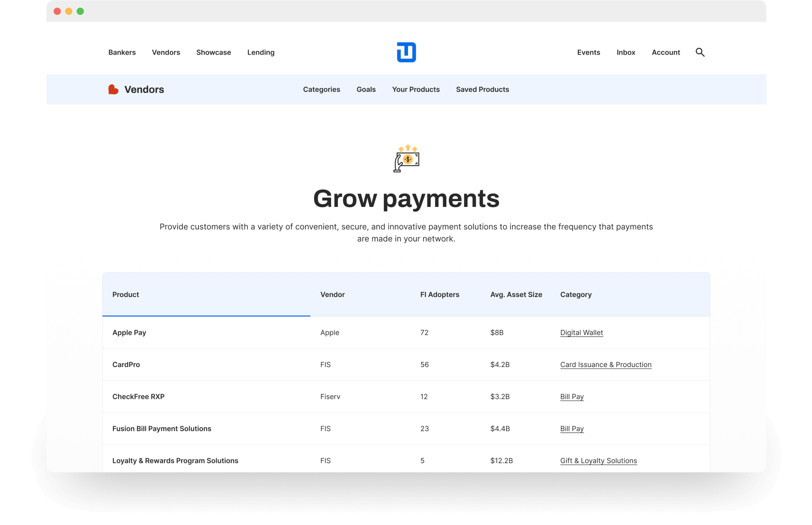This screenshot has height=525, width=812.
Task: Switch to the Saved Products tab
Action: click(x=482, y=89)
